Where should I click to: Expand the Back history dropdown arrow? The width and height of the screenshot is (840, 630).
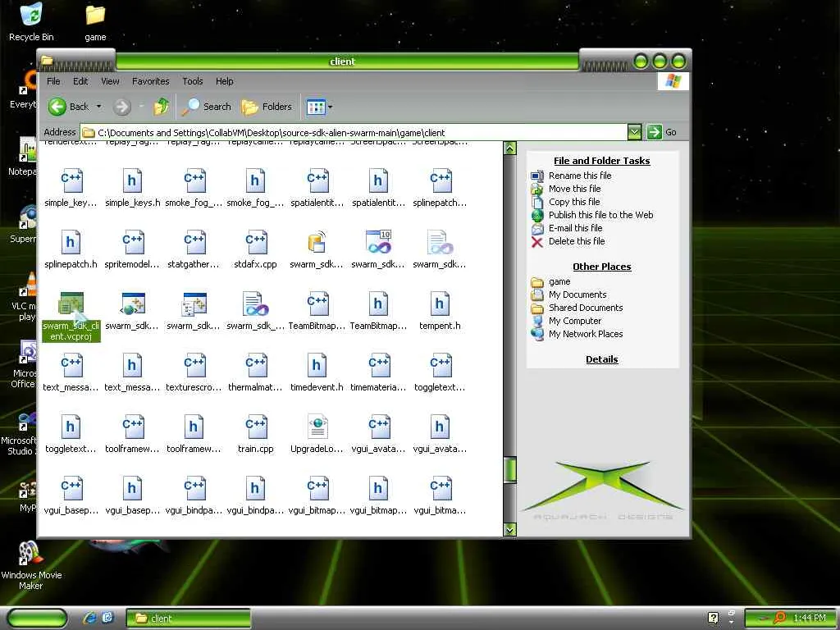tap(99, 107)
